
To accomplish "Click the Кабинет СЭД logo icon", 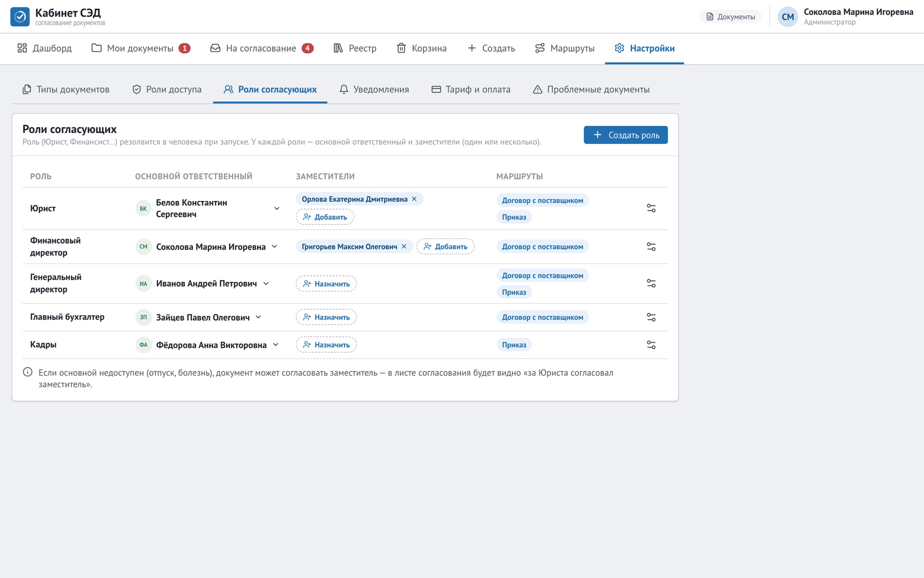I will 20,16.
